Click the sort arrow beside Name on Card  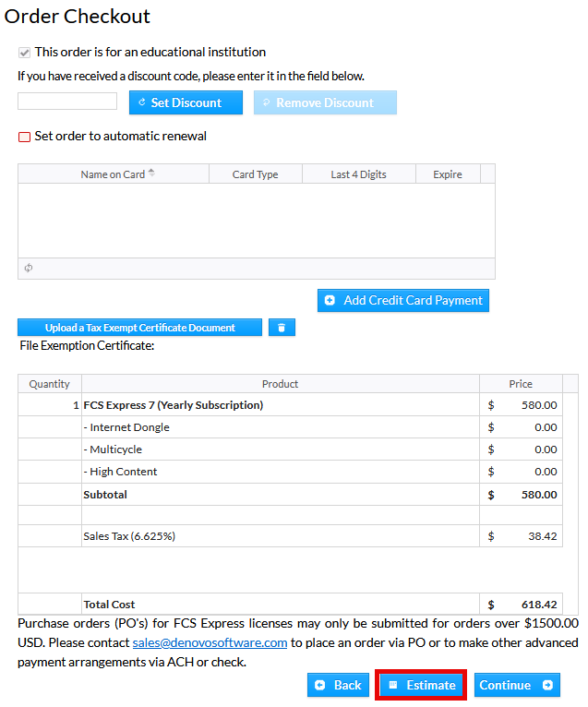click(152, 173)
